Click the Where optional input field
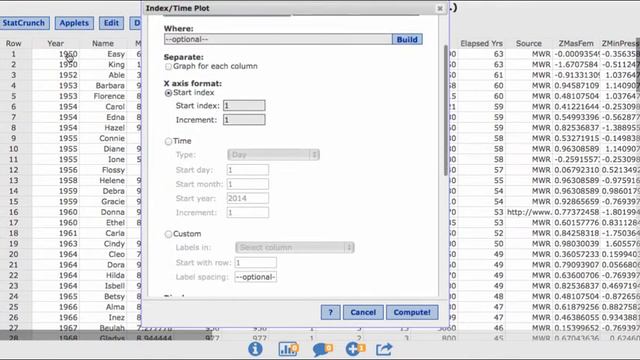Viewport: 640px width, 360px height. 278,39
